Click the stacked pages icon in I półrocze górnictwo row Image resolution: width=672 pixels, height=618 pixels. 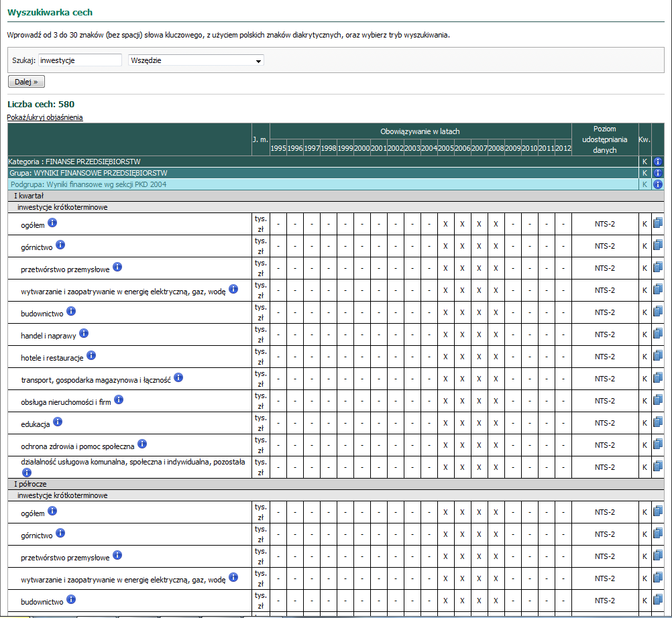point(658,534)
